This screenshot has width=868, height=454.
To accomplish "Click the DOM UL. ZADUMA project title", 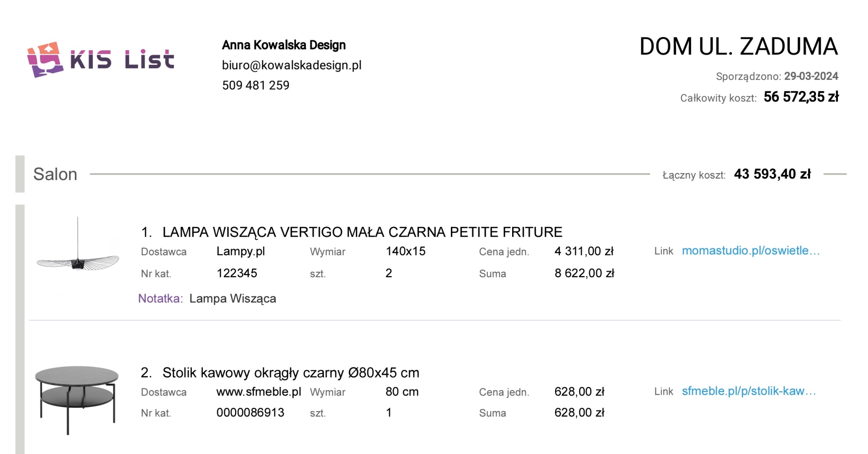I will [x=738, y=47].
